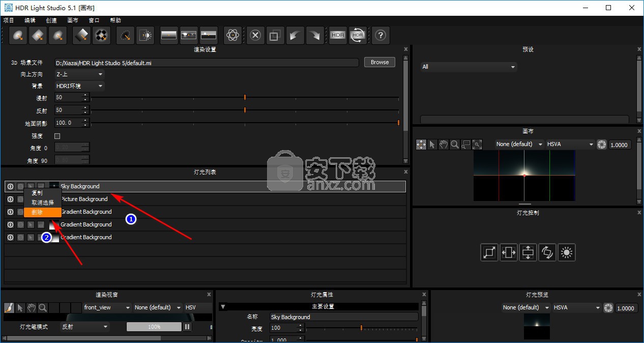The image size is (644, 343).
Task: Click the redo arrow toolbar icon
Action: pos(314,35)
